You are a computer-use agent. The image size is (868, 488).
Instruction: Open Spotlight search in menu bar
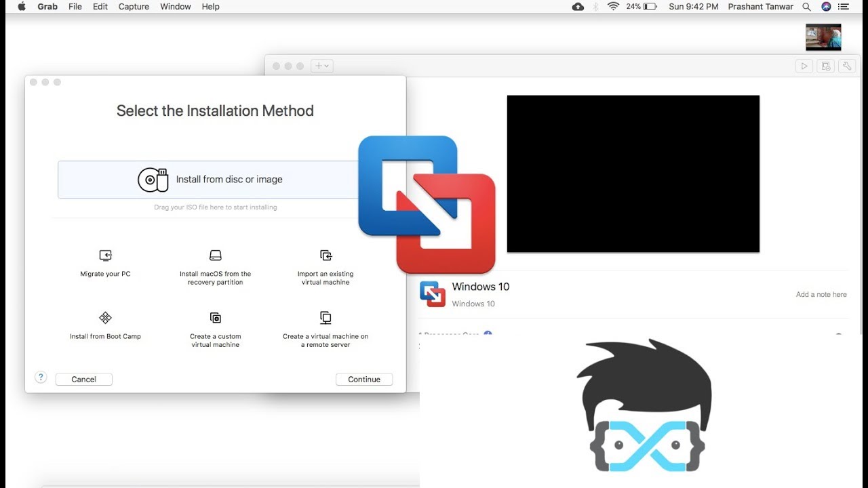[807, 6]
